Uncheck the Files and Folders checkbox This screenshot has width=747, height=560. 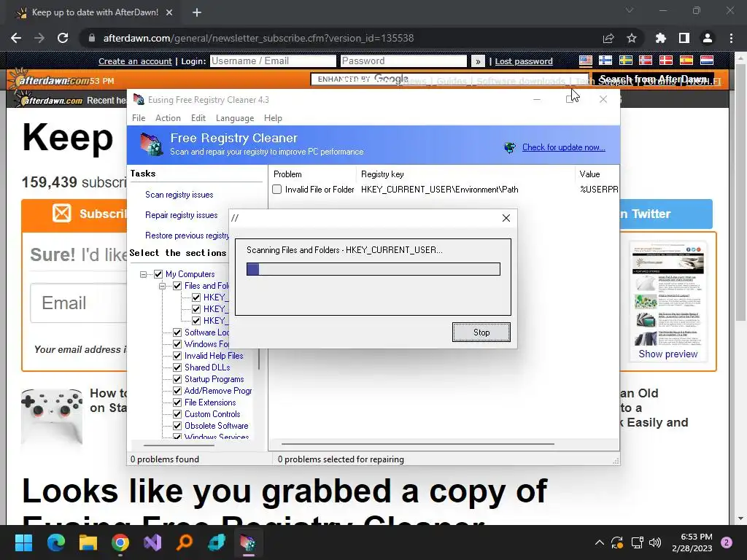coord(177,286)
